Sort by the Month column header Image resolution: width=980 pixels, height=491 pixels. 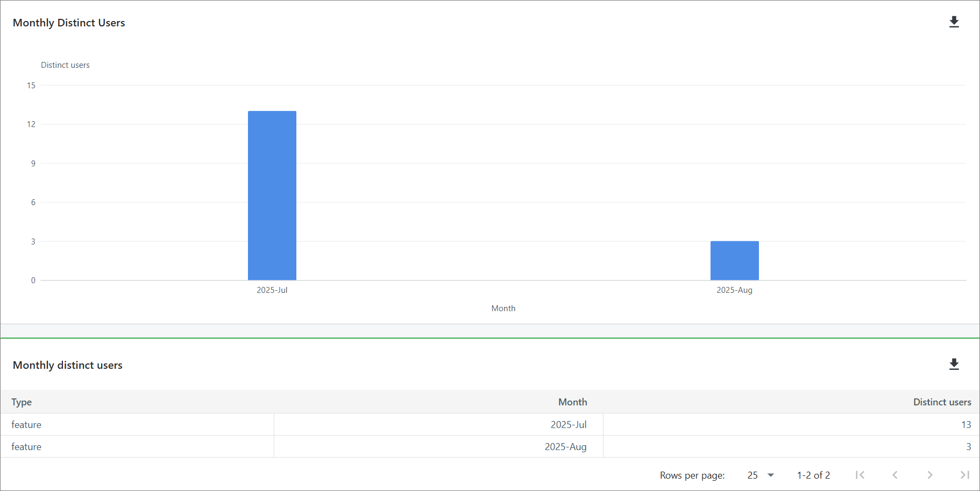(572, 402)
